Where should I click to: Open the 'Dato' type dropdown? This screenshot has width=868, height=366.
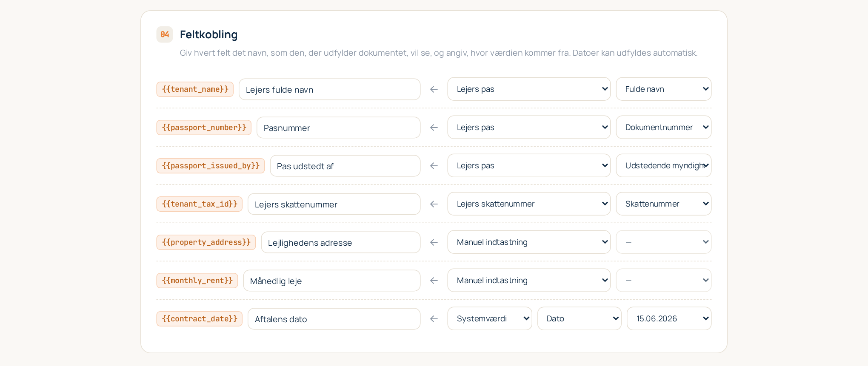coord(580,318)
